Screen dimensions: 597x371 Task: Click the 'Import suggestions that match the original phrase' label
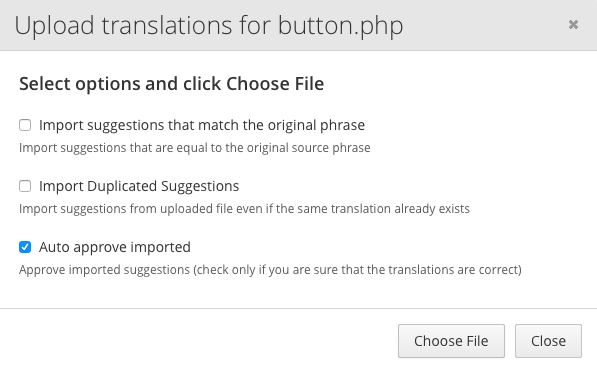click(202, 125)
